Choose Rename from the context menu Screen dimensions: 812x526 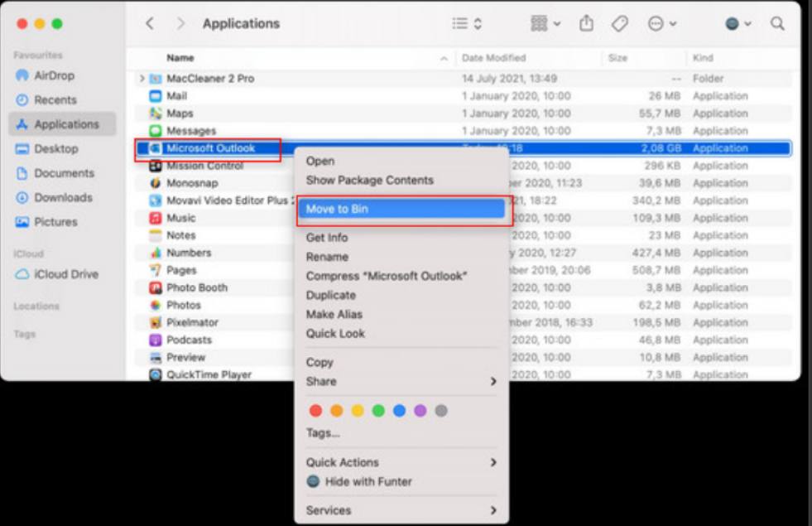pos(401,257)
